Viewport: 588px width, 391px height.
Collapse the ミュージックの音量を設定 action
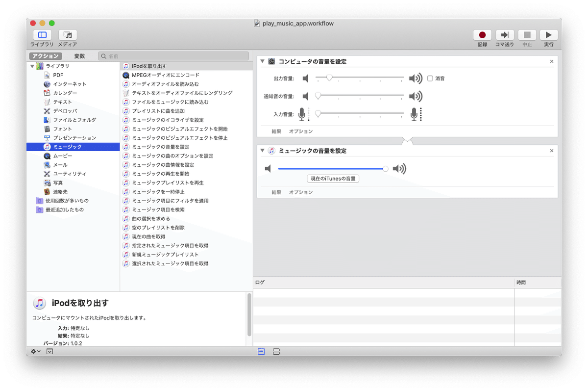coord(262,151)
